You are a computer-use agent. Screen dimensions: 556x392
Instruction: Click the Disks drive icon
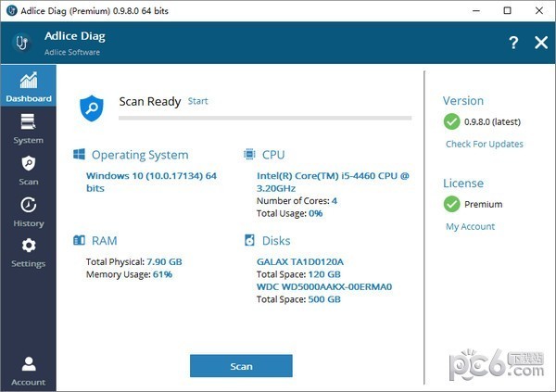pyautogui.click(x=249, y=240)
